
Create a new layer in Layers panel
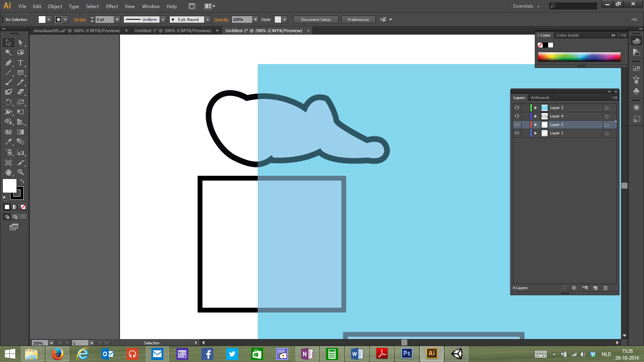[x=595, y=288]
